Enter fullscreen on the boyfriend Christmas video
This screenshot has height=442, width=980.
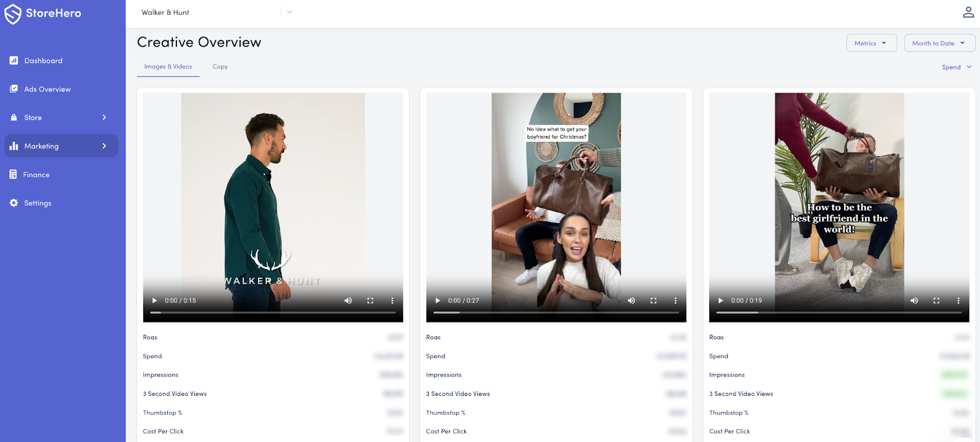[x=653, y=300]
